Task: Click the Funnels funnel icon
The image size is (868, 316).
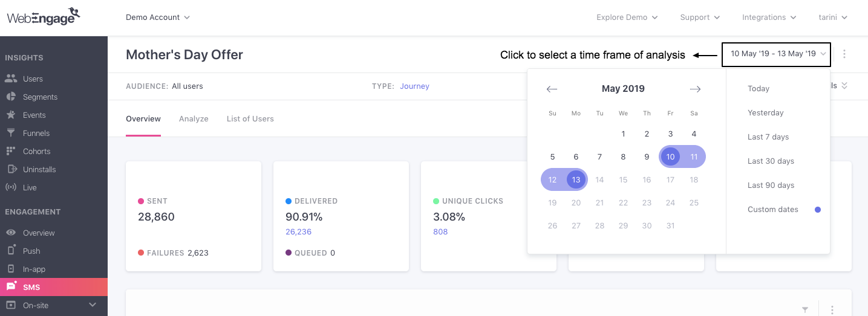Action: pos(11,133)
